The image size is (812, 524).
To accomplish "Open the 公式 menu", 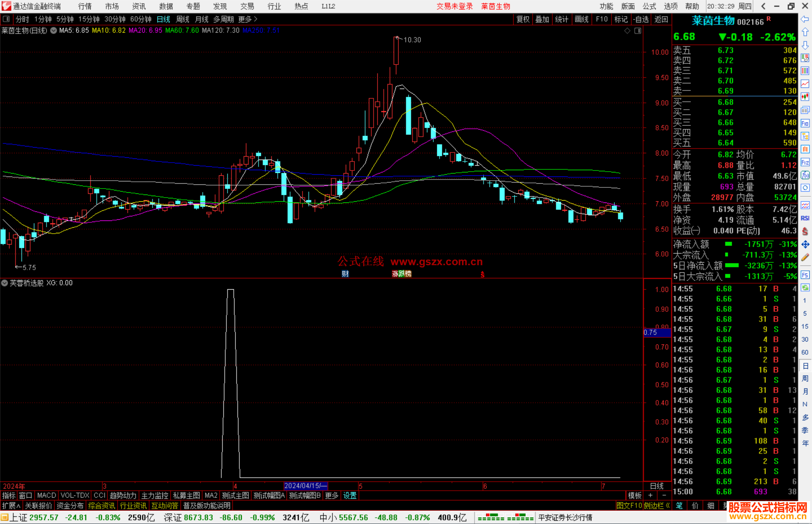I will [x=649, y=6].
